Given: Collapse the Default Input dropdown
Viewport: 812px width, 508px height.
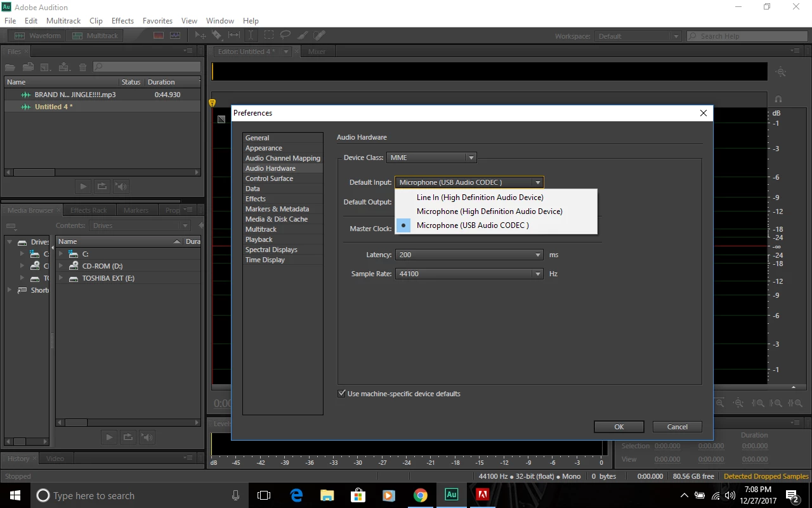Looking at the screenshot, I should tap(469, 182).
